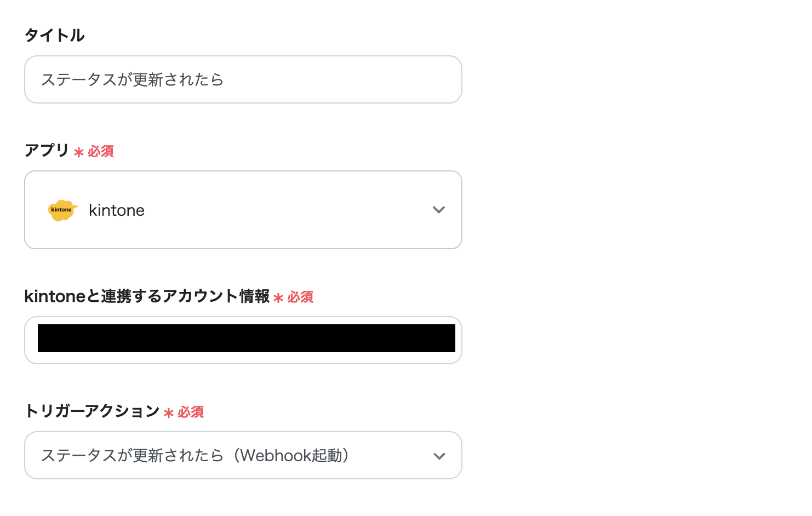
Task: Click the ステータスが更新されたら text in title field
Action: (x=132, y=80)
